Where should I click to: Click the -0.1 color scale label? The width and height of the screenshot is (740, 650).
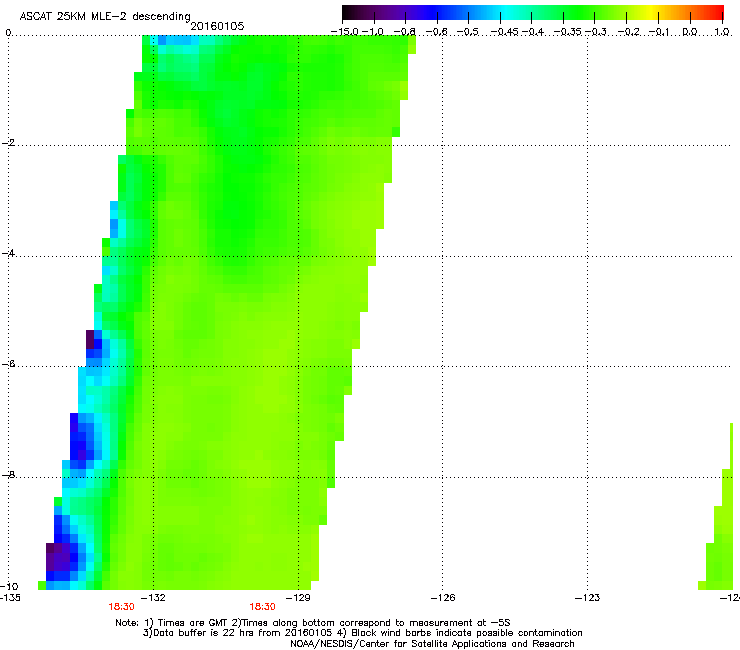tap(659, 32)
